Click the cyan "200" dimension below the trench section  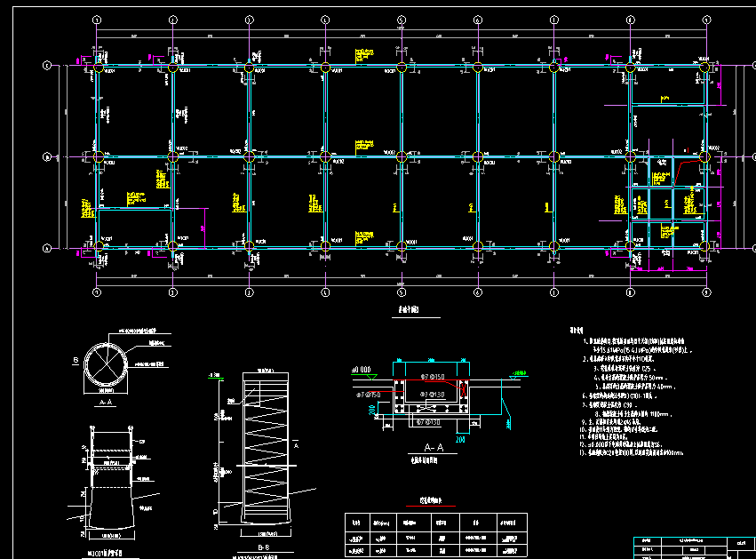460,440
